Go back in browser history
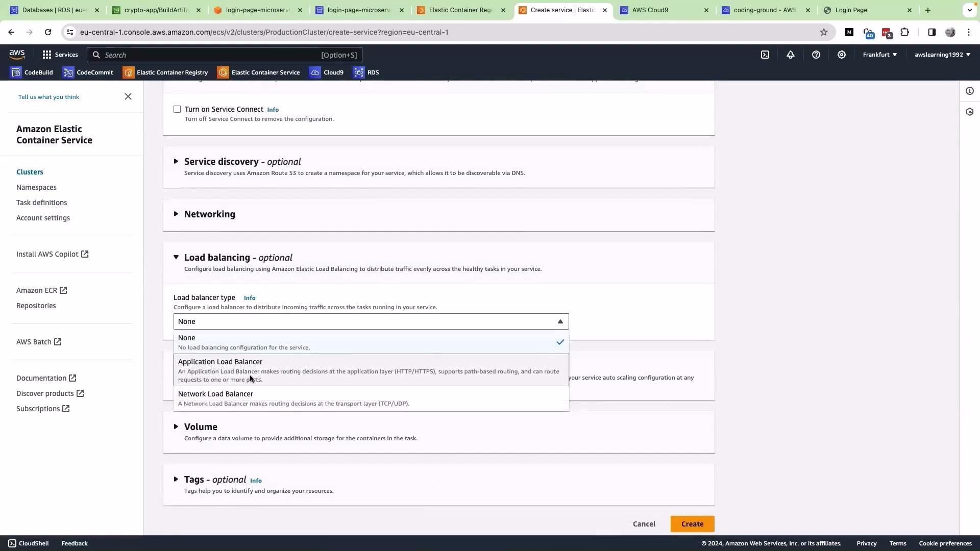 pyautogui.click(x=11, y=32)
